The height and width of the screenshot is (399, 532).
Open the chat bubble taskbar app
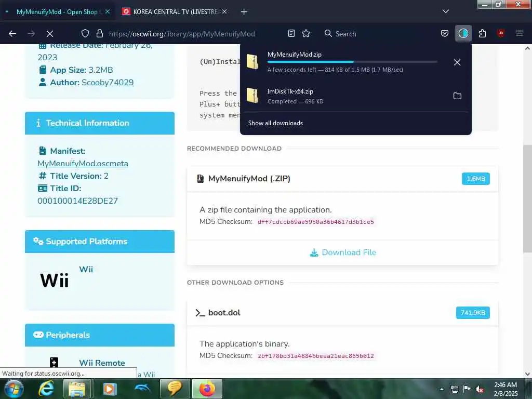[x=175, y=389]
